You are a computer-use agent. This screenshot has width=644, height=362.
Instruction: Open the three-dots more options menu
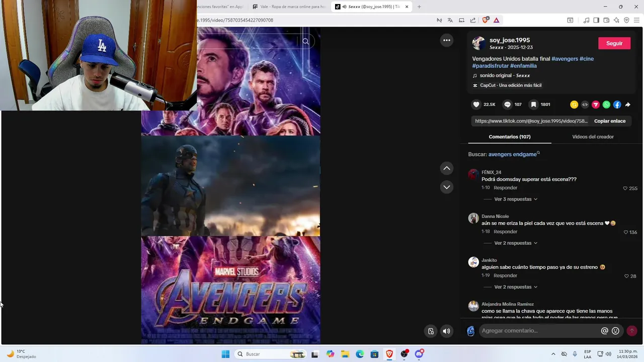(447, 40)
